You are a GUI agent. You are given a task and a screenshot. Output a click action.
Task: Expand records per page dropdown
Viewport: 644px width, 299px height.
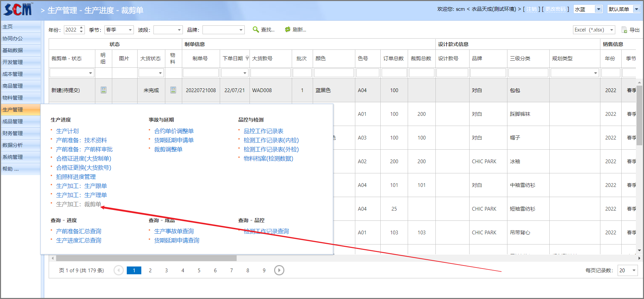(x=634, y=270)
